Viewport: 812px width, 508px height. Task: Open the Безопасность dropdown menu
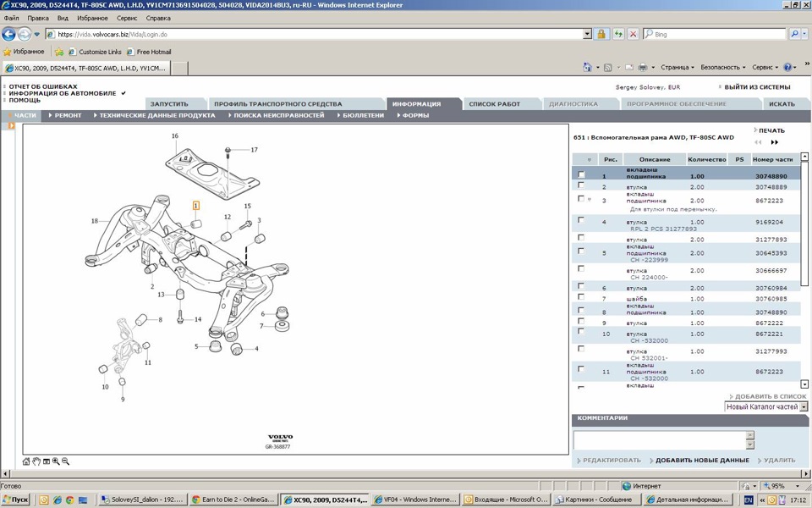point(722,68)
